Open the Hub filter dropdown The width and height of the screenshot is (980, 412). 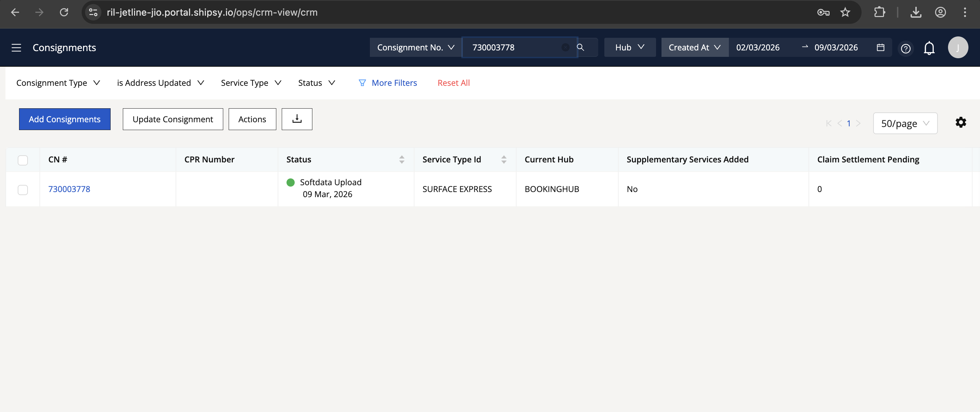tap(629, 47)
